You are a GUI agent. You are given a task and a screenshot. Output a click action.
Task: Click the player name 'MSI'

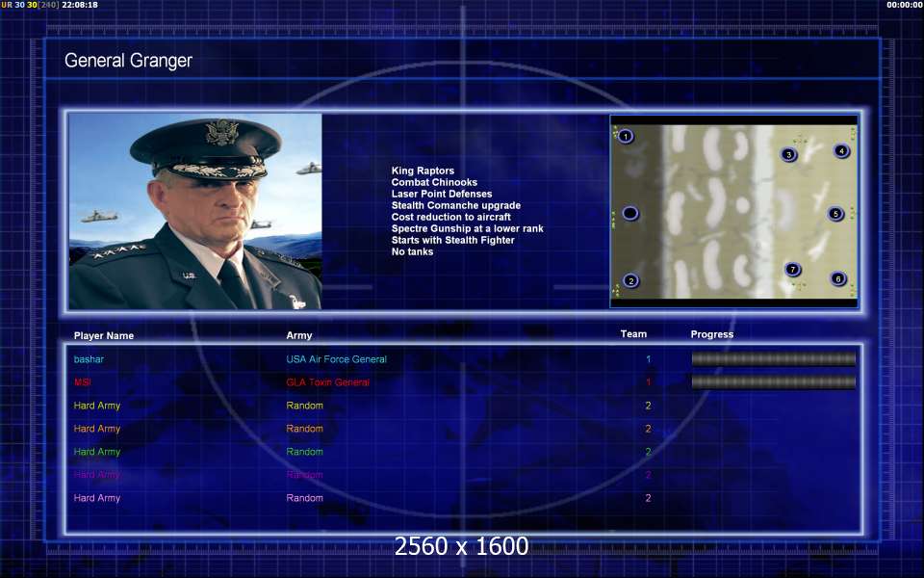pos(83,382)
